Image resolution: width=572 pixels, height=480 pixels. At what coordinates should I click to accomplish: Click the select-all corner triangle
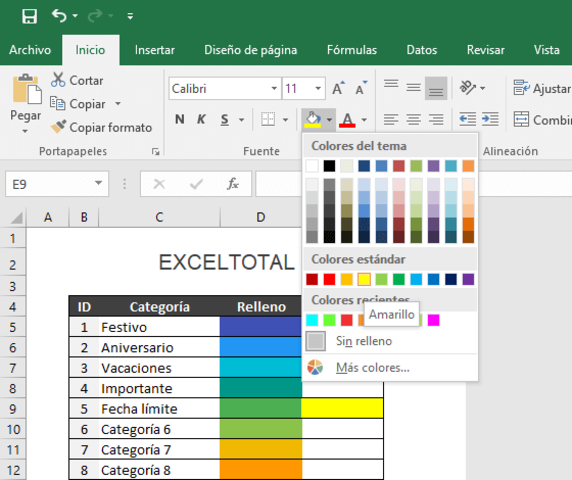(x=17, y=217)
